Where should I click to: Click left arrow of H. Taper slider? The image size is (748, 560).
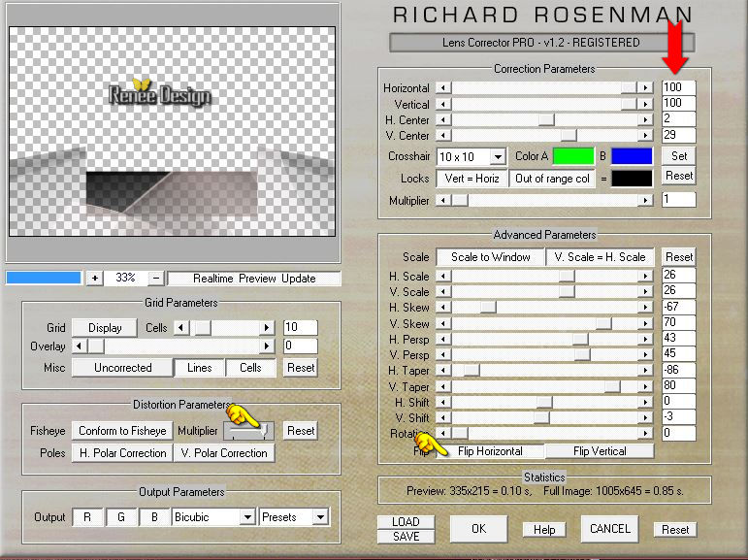(443, 370)
